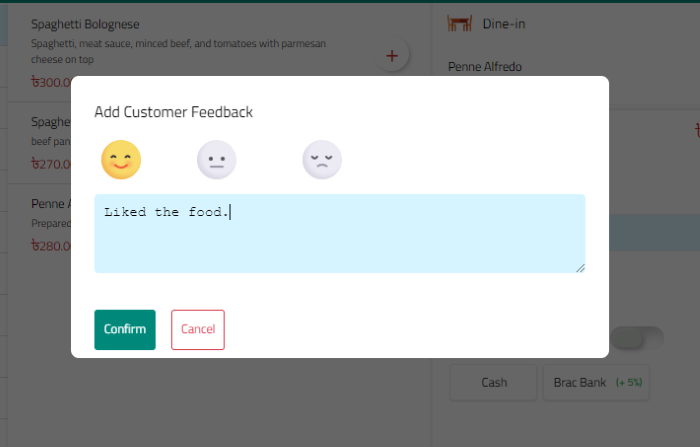This screenshot has height=447, width=700.
Task: Click the Dine-in table icon
Action: click(x=460, y=24)
